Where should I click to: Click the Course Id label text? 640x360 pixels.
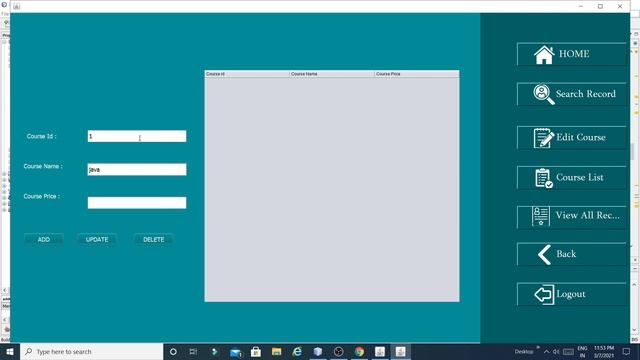[41, 136]
